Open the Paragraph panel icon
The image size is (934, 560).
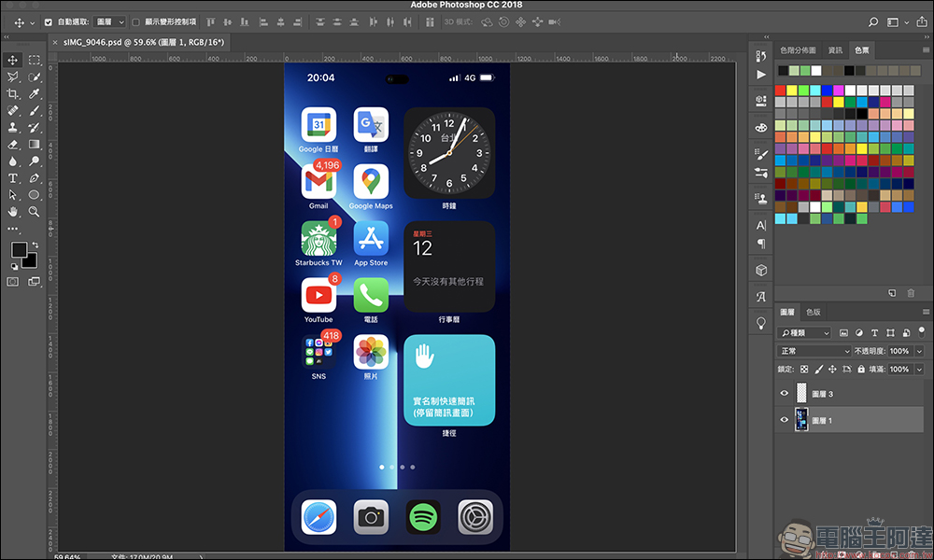(760, 244)
